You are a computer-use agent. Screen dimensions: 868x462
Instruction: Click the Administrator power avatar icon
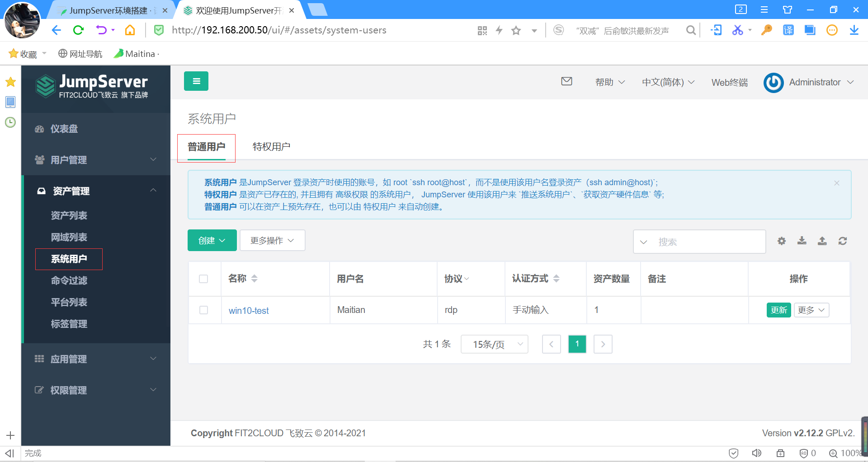tap(774, 83)
